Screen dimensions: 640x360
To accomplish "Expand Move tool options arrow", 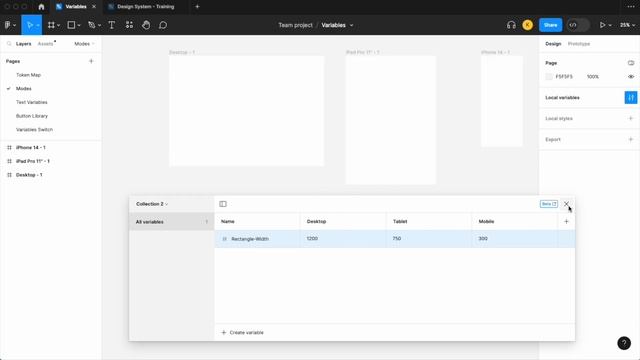I will pos(38,25).
